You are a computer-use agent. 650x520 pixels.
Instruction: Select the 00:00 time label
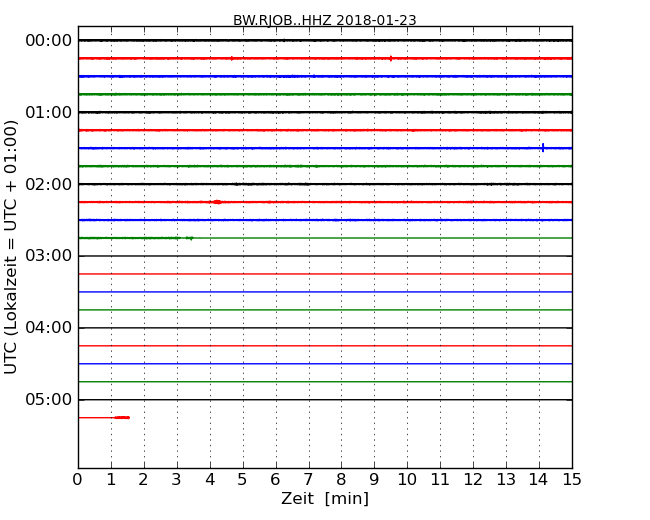(x=49, y=41)
